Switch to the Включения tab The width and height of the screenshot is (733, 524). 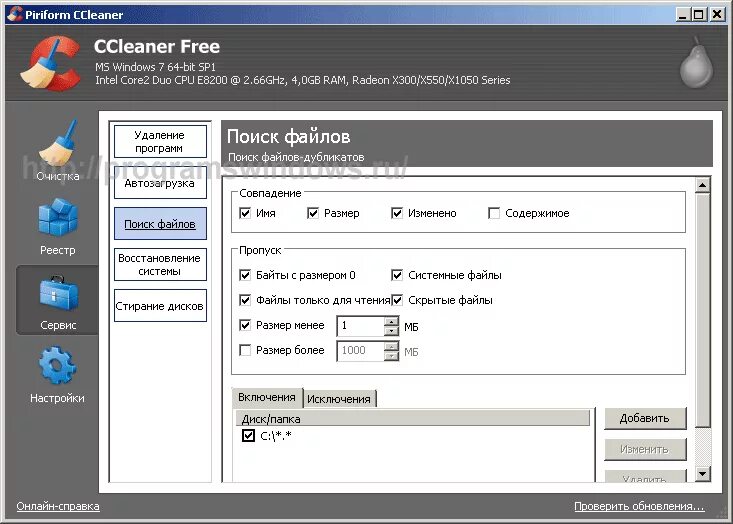point(267,397)
